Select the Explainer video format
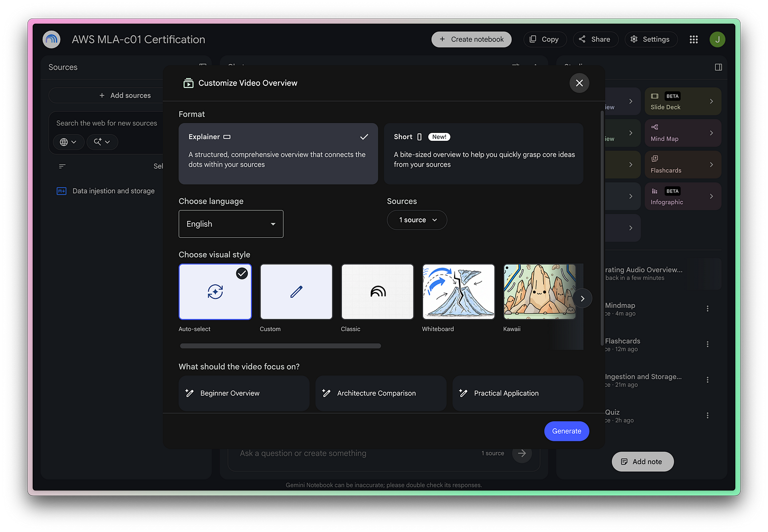The height and width of the screenshot is (532, 768). pyautogui.click(x=279, y=153)
